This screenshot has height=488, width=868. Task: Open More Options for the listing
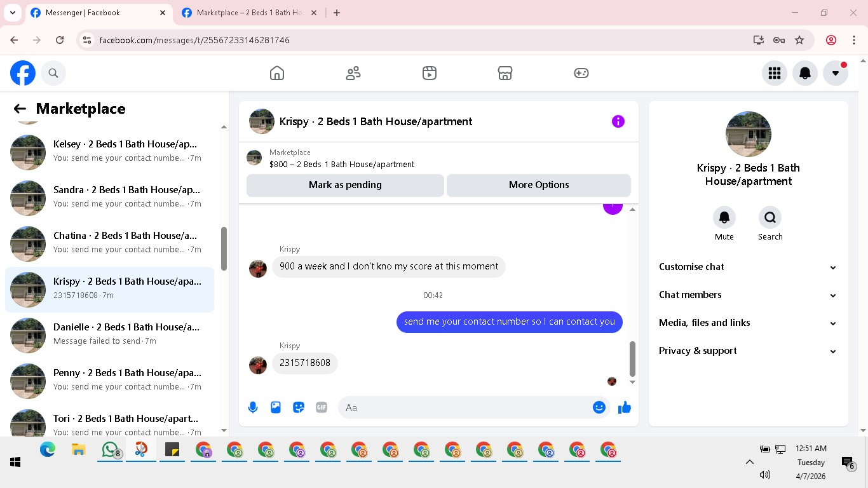click(x=539, y=185)
